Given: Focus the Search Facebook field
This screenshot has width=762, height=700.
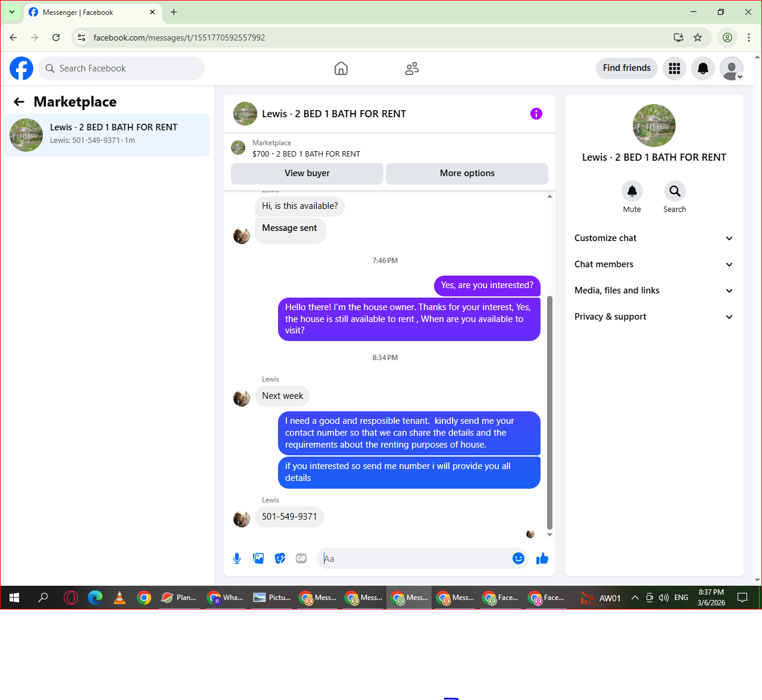Looking at the screenshot, I should (x=121, y=68).
